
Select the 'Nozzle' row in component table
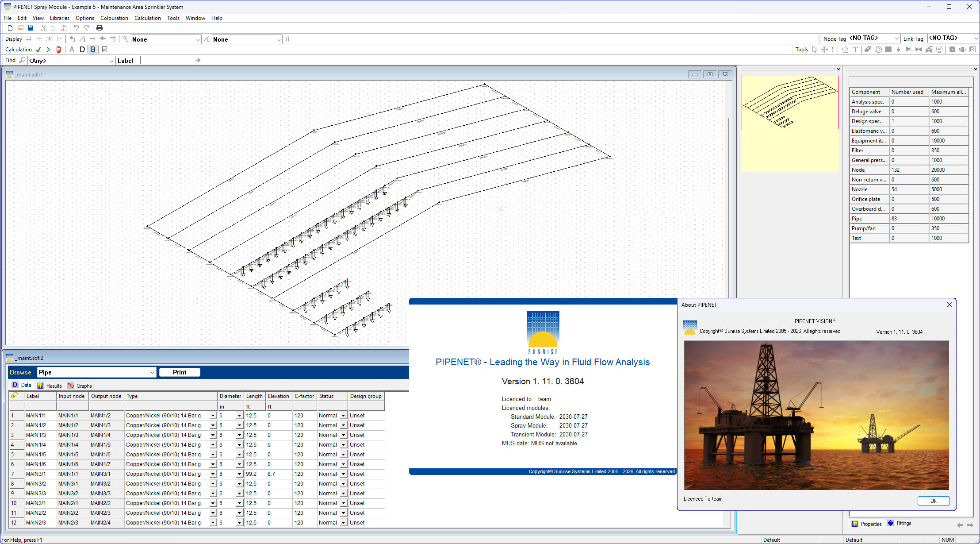[x=909, y=189]
